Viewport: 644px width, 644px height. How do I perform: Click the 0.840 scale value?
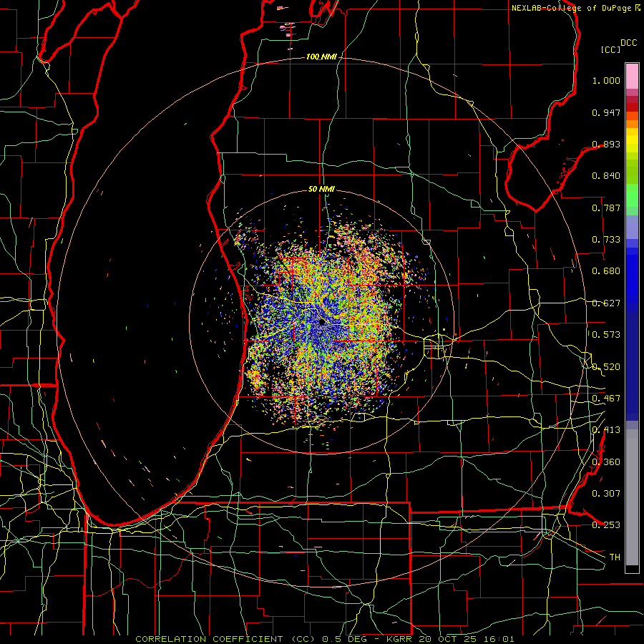click(x=606, y=176)
